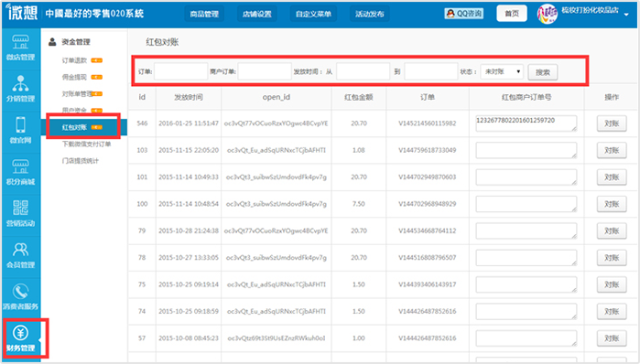Click merchant order field for id 103
Image resolution: width=640 pixels, height=364 pixels.
point(526,150)
